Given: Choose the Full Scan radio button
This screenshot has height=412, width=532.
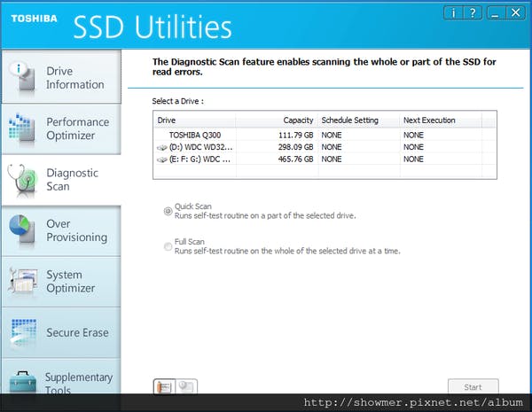Looking at the screenshot, I should click(168, 246).
